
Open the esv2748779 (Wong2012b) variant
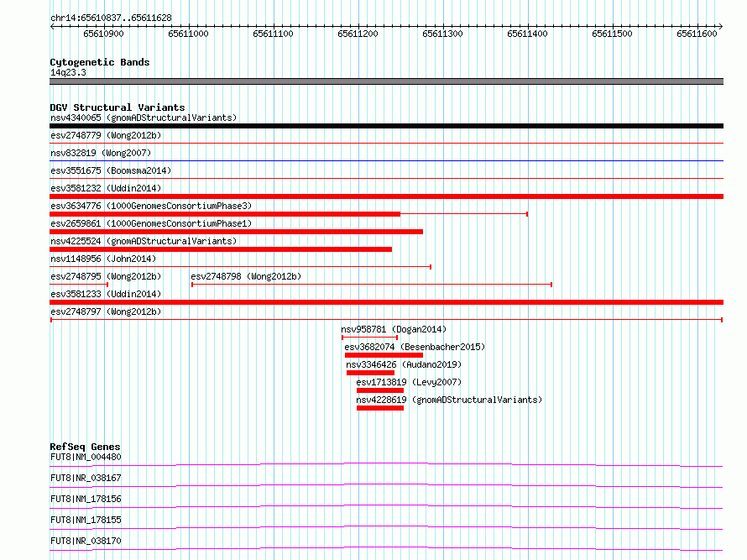[x=106, y=135]
